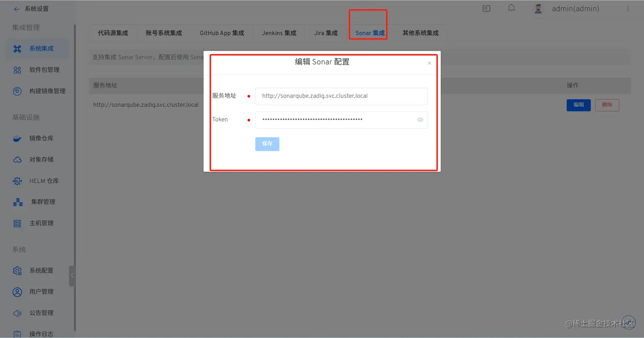Switch to 代码源集成 tab
This screenshot has width=644, height=338.
click(x=113, y=33)
